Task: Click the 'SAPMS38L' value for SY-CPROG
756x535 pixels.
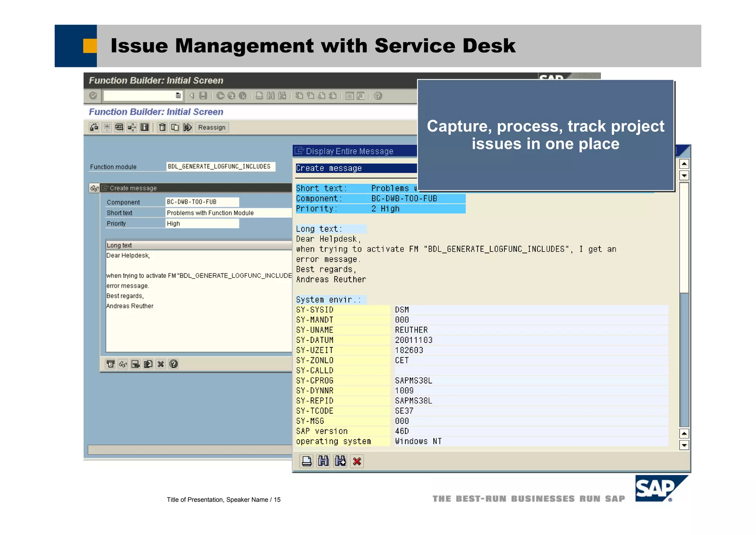Action: tap(413, 381)
